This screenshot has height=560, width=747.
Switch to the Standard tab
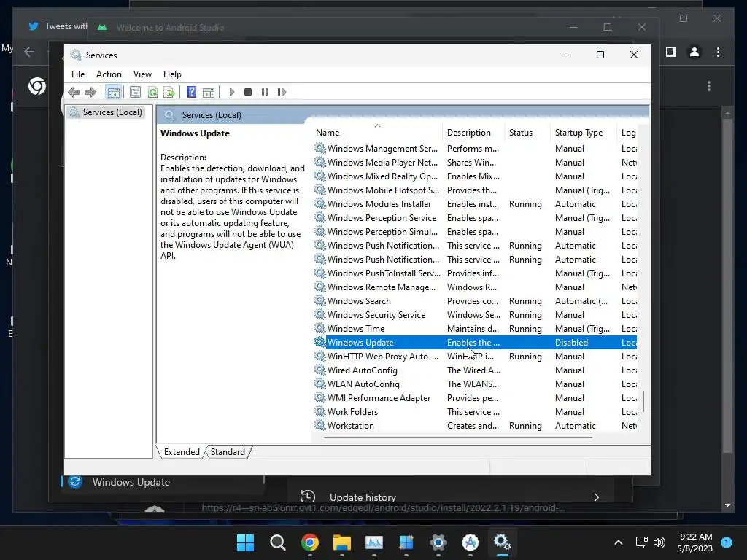pos(228,452)
